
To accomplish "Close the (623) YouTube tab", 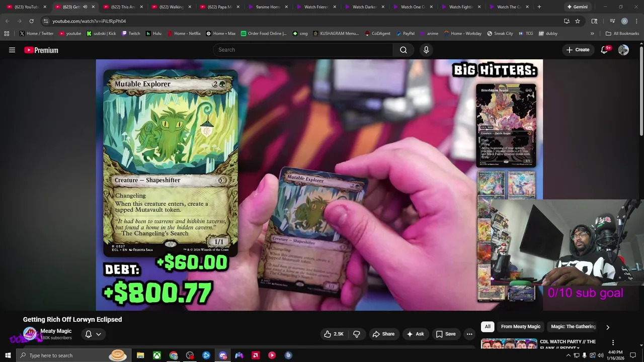I will click(45, 7).
